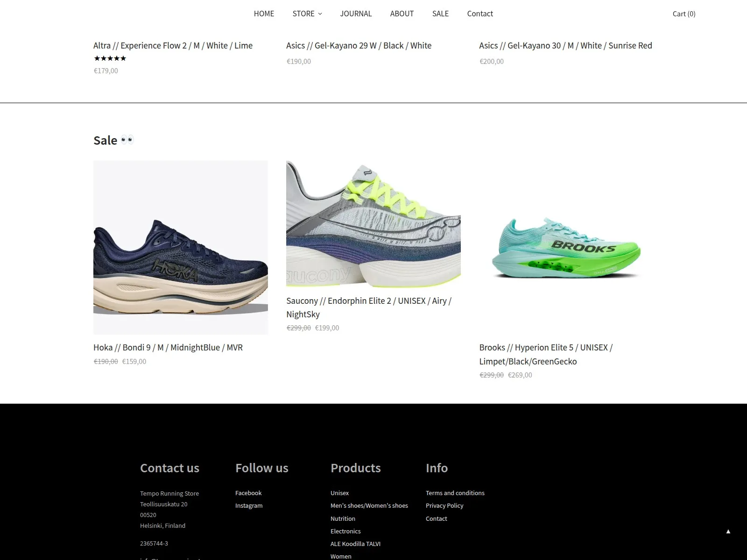Click the business ID 2365744-3
Viewport: 747px width, 560px height.
pos(154,543)
